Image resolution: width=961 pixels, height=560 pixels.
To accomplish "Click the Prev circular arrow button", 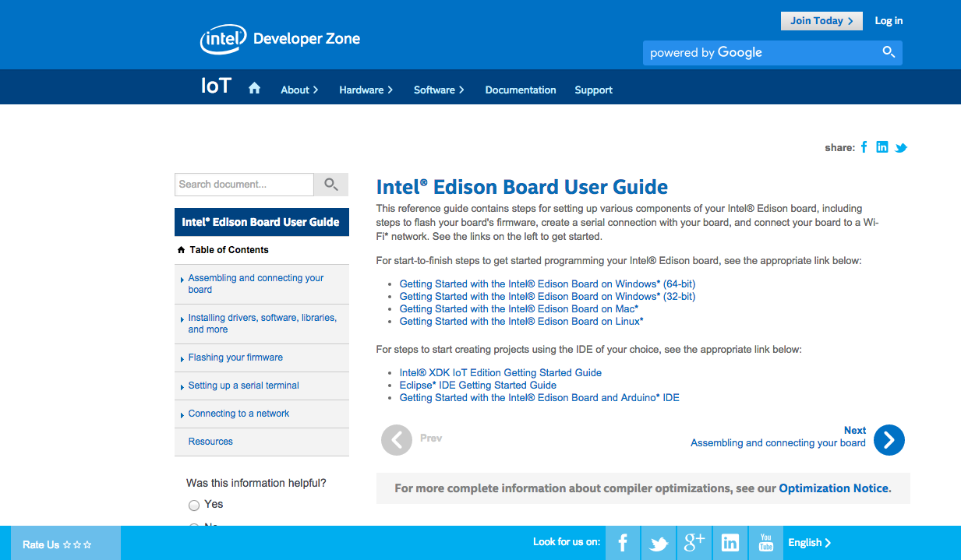I will tap(396, 440).
